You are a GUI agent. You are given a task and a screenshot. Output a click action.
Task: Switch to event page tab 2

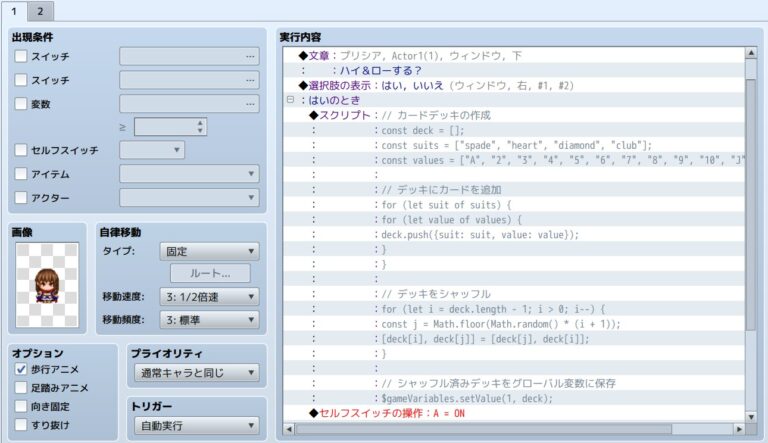40,11
